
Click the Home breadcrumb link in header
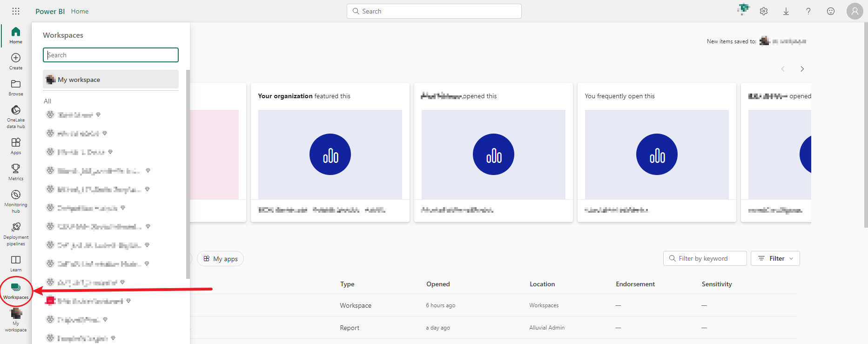pyautogui.click(x=80, y=11)
